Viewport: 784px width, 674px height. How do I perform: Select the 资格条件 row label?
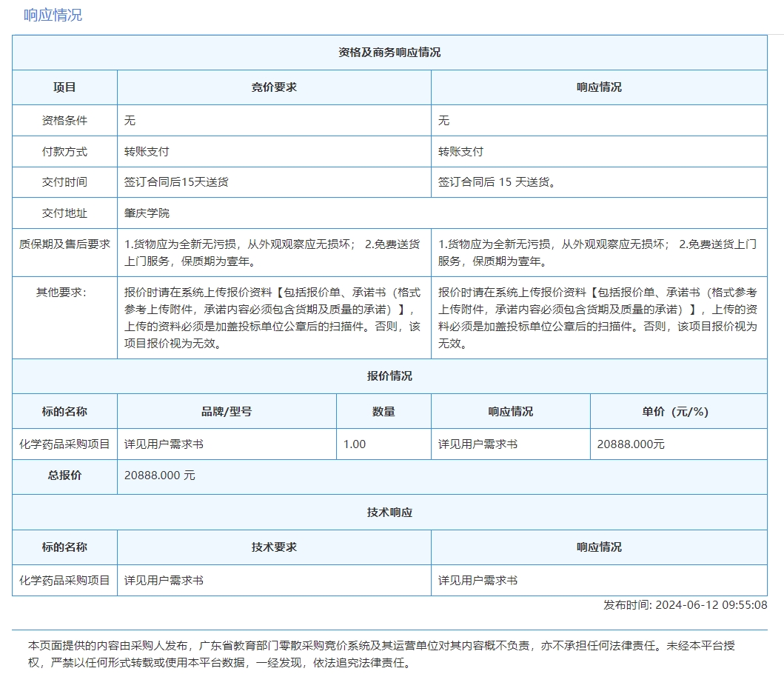coord(64,121)
